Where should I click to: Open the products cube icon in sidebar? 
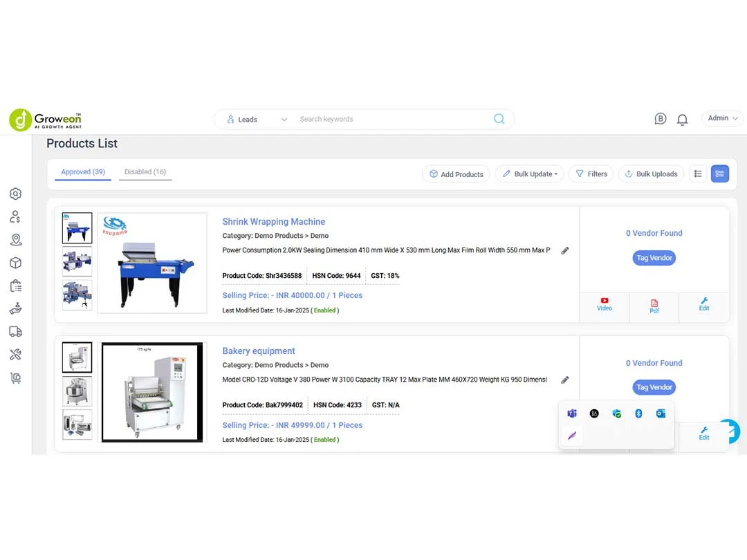[x=15, y=263]
